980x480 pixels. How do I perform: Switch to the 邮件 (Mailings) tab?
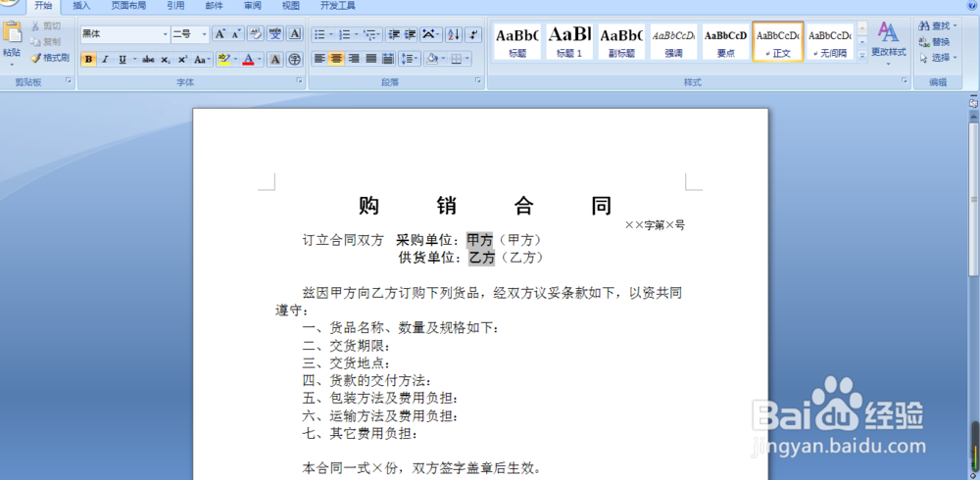[214, 6]
